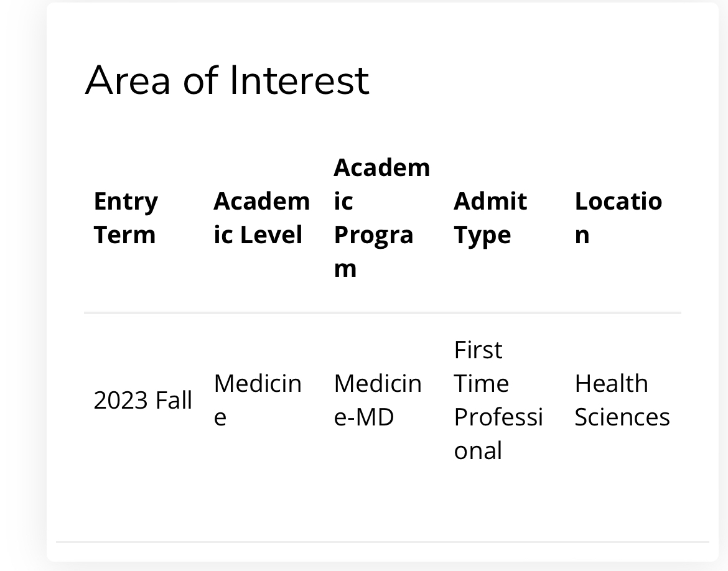The image size is (728, 571).
Task: Click the Academic Level column header
Action: 261,218
